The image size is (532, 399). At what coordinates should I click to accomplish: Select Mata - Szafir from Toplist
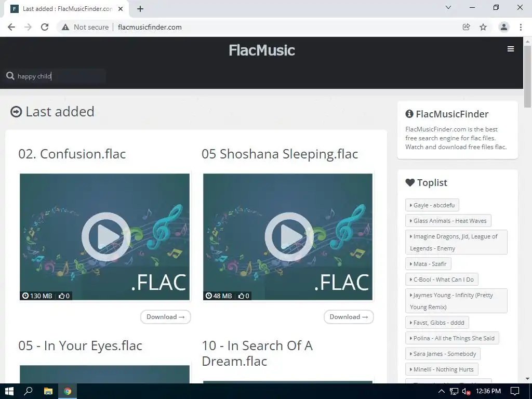[428, 264]
